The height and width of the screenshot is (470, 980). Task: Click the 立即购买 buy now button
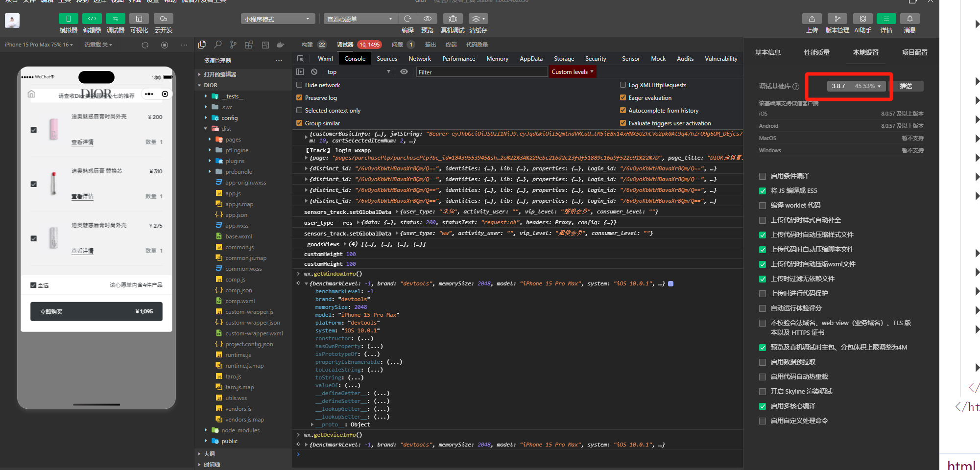pos(96,311)
